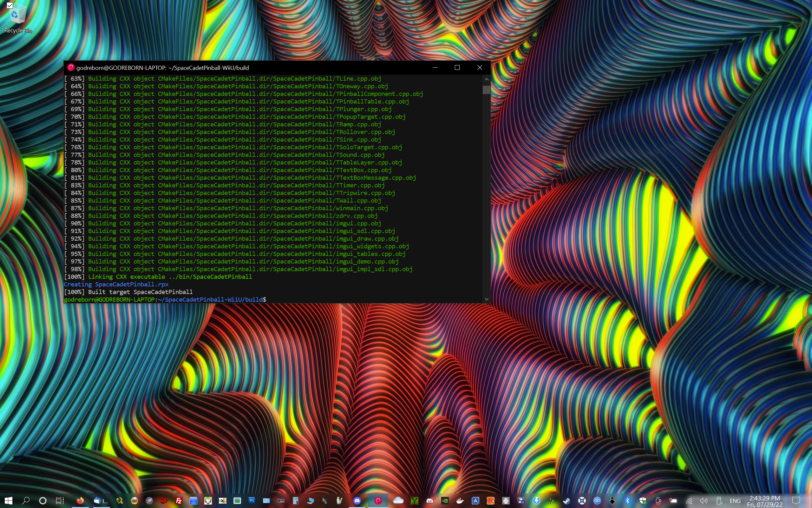Open the Xbox taskbar icon
This screenshot has width=812, height=508.
coord(208,501)
